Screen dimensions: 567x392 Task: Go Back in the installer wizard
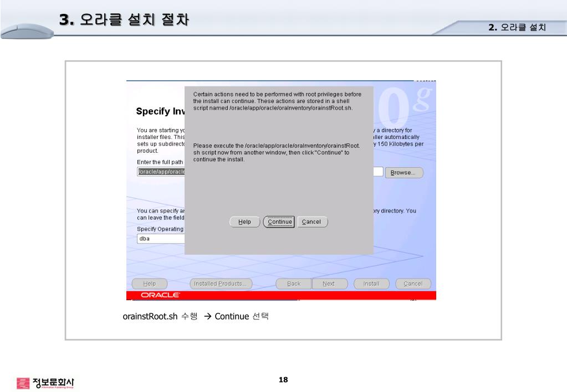[x=293, y=284]
